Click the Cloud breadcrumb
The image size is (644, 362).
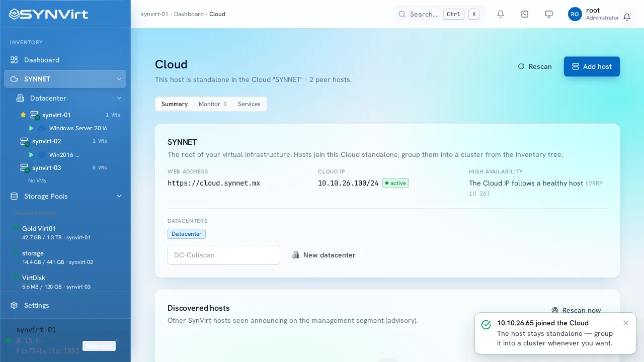[x=217, y=14]
